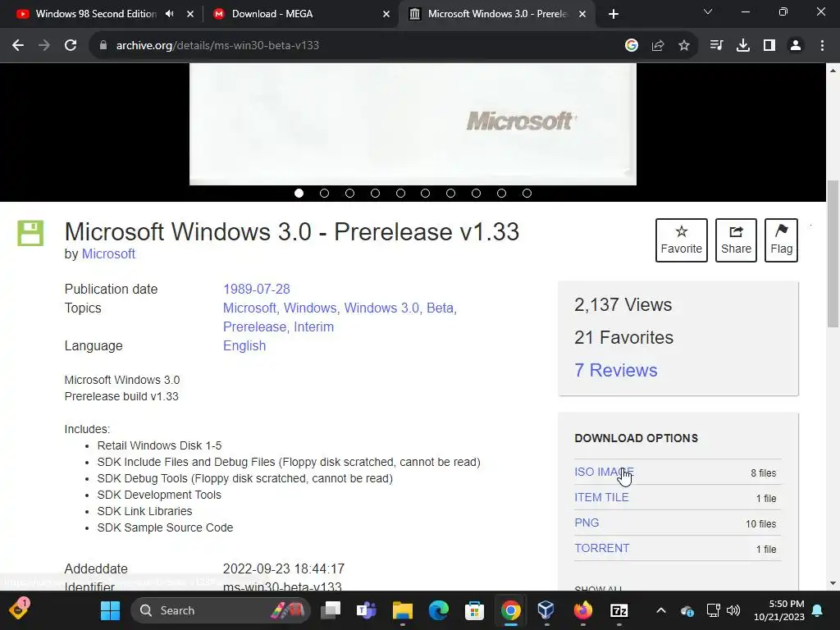The height and width of the screenshot is (630, 840).
Task: Open VirtualBox from taskbar
Action: pos(546,610)
